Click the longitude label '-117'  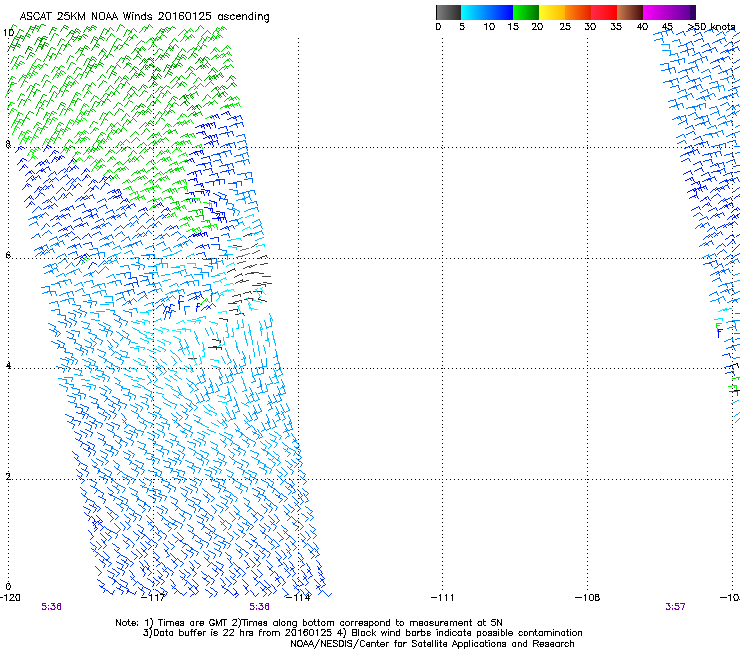(153, 598)
